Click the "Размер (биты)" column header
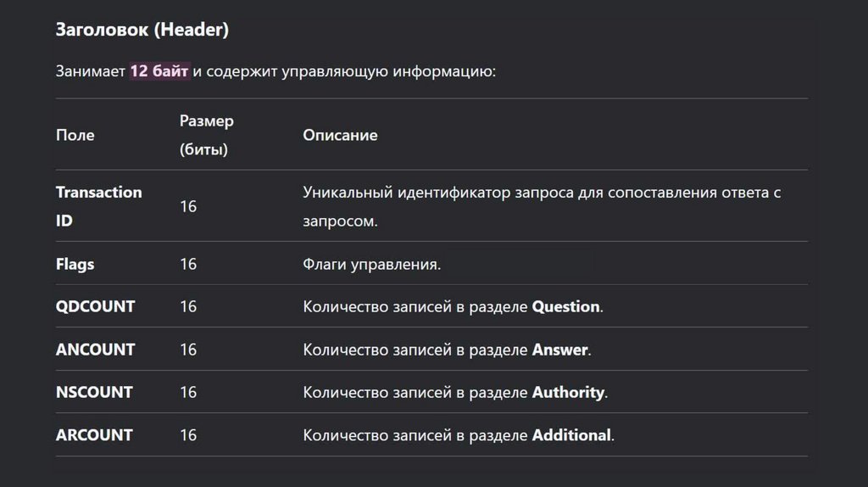Screen dimensions: 868x487 click(x=206, y=135)
